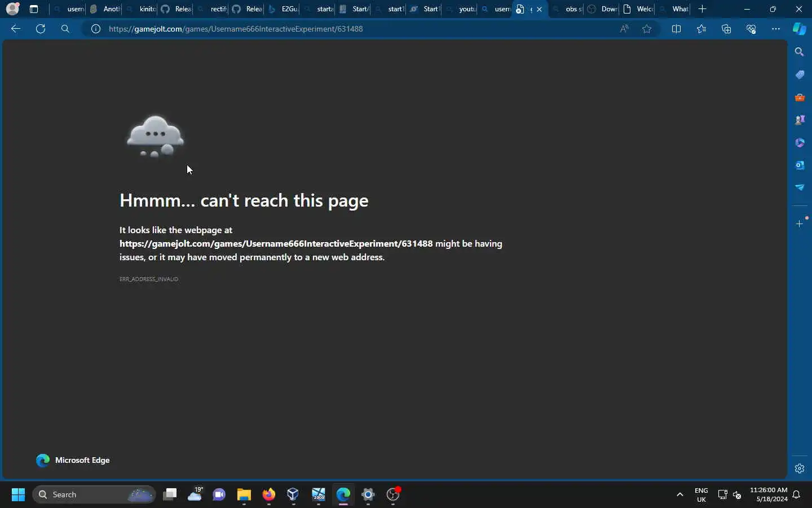Open Task View on taskbar
The width and height of the screenshot is (812, 508).
170,494
